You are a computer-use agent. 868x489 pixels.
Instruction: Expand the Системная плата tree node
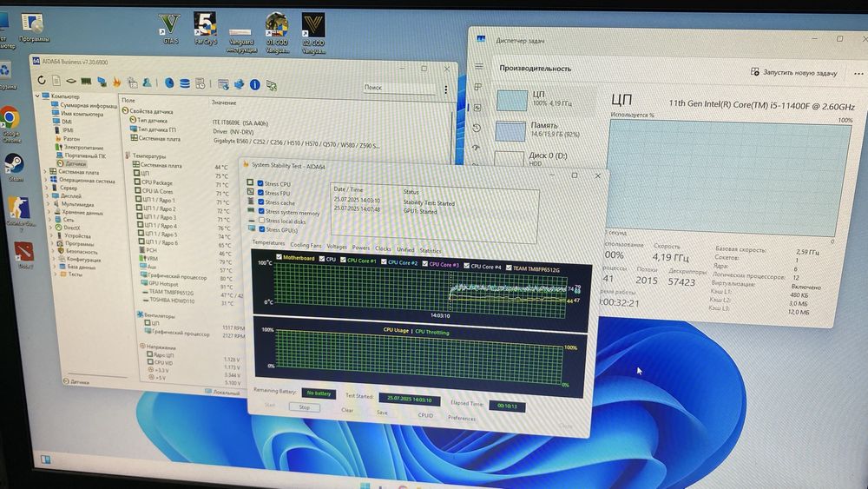(x=45, y=172)
